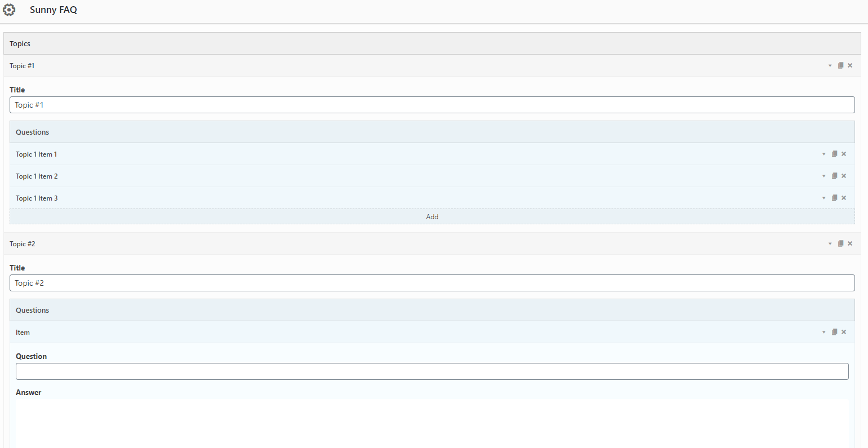Duplicate Topic #2 using its copy icon
The height and width of the screenshot is (448, 868).
coord(840,243)
